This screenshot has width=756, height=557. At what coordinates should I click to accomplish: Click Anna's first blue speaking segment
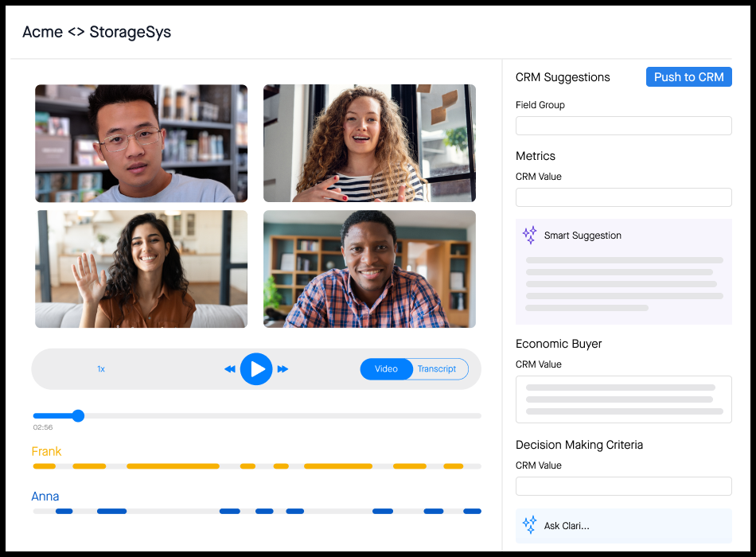point(64,511)
